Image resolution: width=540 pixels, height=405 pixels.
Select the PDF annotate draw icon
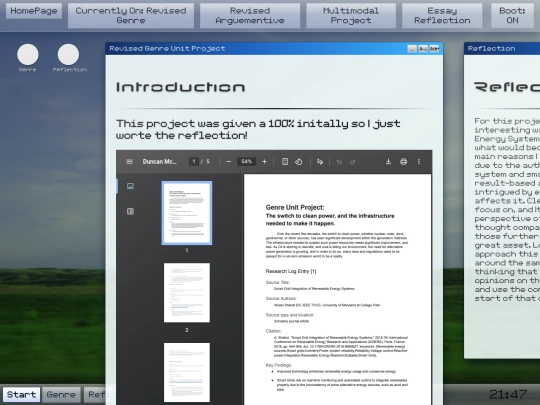(320, 162)
